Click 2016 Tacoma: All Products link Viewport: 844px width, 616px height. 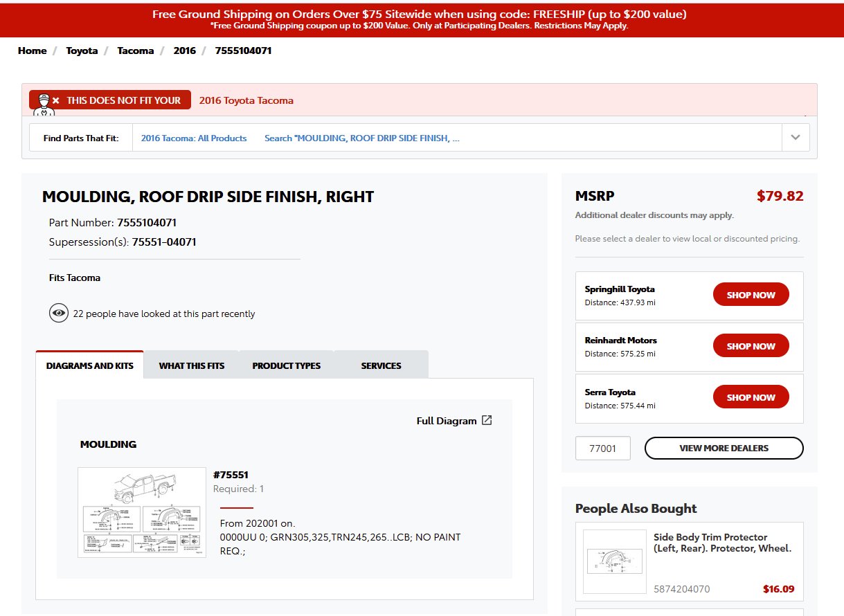194,138
